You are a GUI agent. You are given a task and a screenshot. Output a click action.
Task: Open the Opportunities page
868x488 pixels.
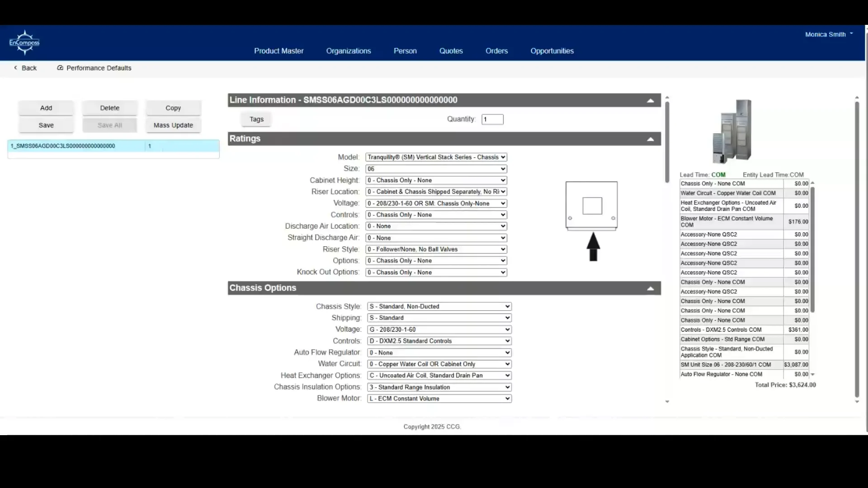[552, 51]
